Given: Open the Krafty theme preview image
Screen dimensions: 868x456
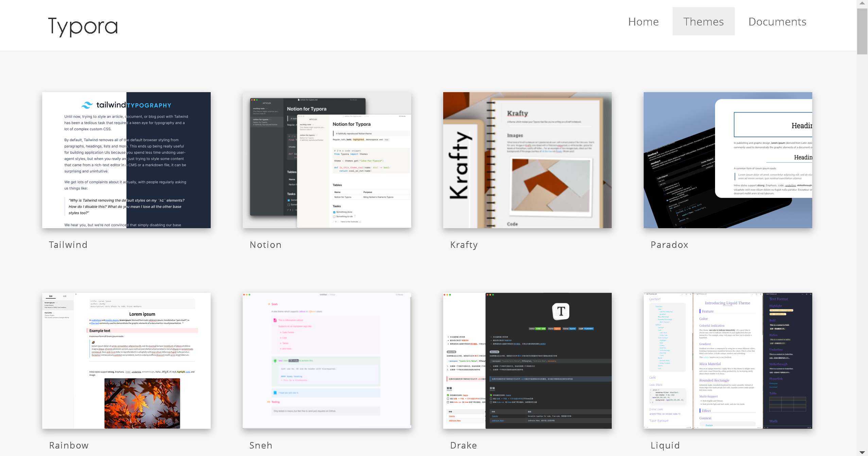Looking at the screenshot, I should (x=527, y=160).
